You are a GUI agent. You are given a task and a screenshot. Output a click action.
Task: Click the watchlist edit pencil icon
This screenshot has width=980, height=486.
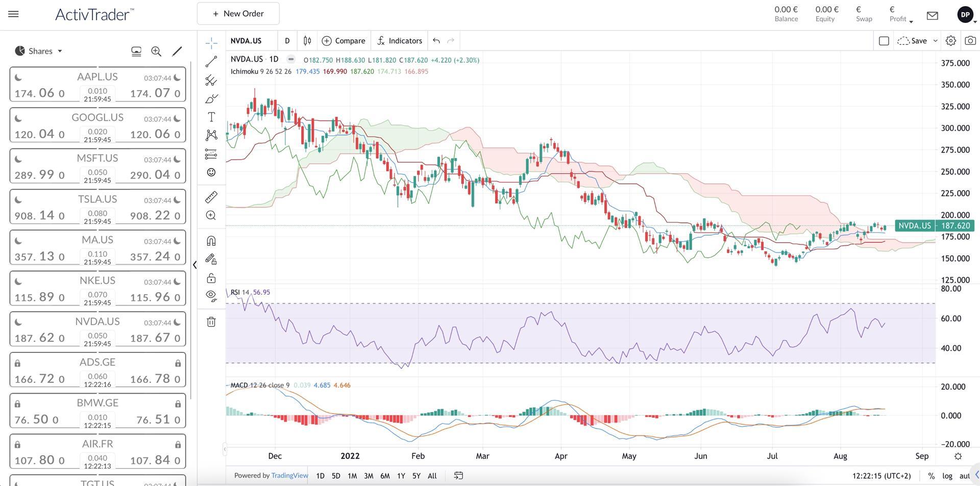point(177,52)
